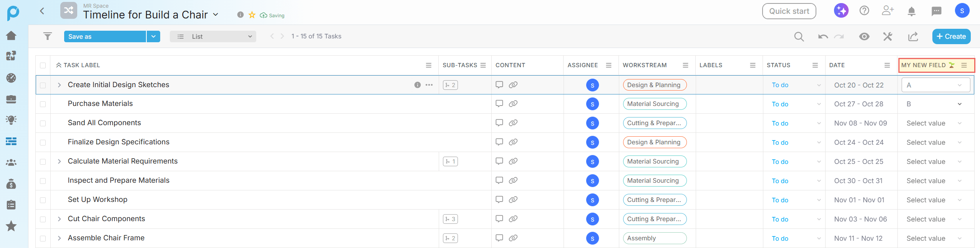Open the Status column menu
980x248 pixels.
pyautogui.click(x=815, y=65)
